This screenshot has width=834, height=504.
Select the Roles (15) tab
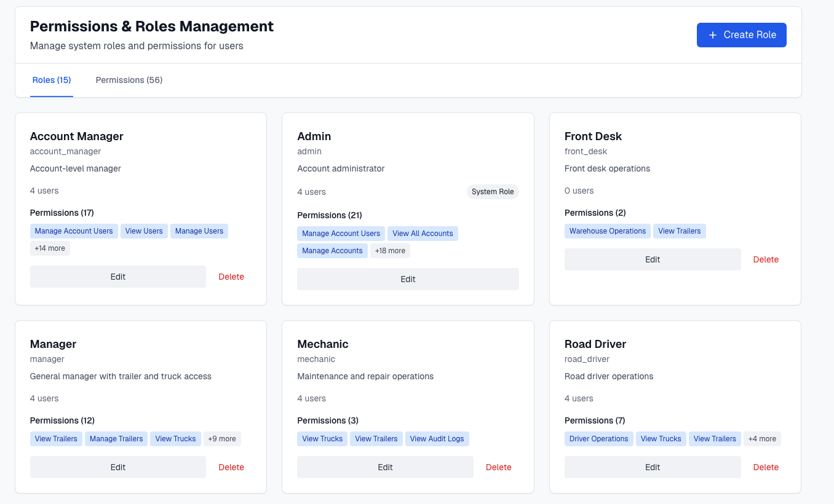coord(51,80)
